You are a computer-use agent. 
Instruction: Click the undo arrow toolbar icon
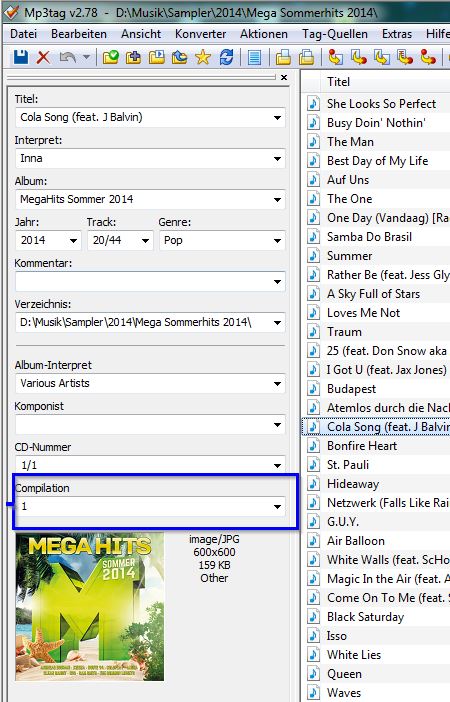[68, 57]
